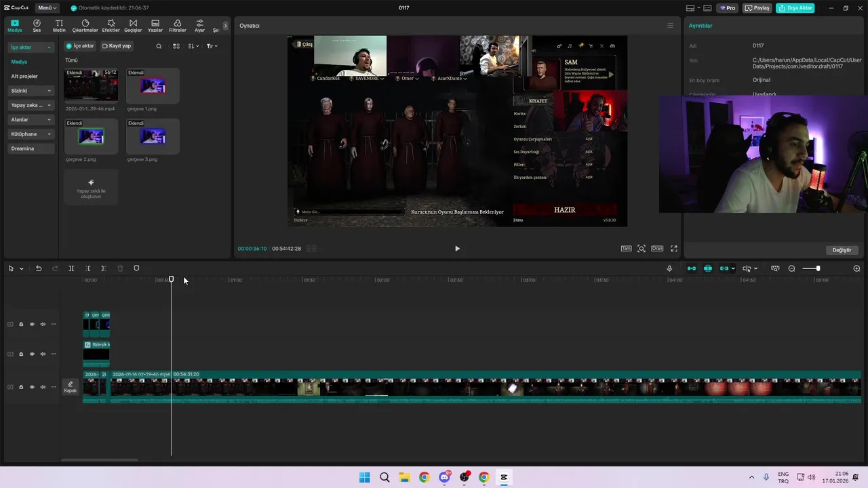This screenshot has width=868, height=488.
Task: Expand the Alanlar sidebar section
Action: (31, 119)
